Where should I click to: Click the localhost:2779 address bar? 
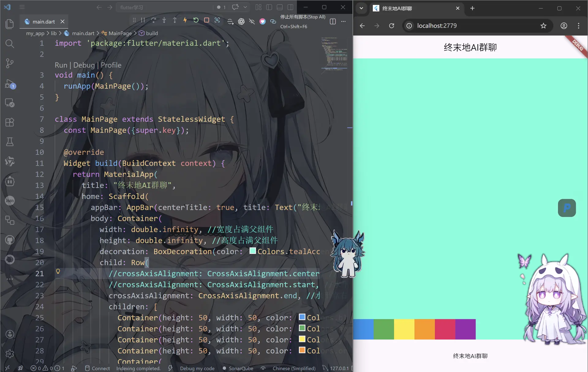[477, 26]
